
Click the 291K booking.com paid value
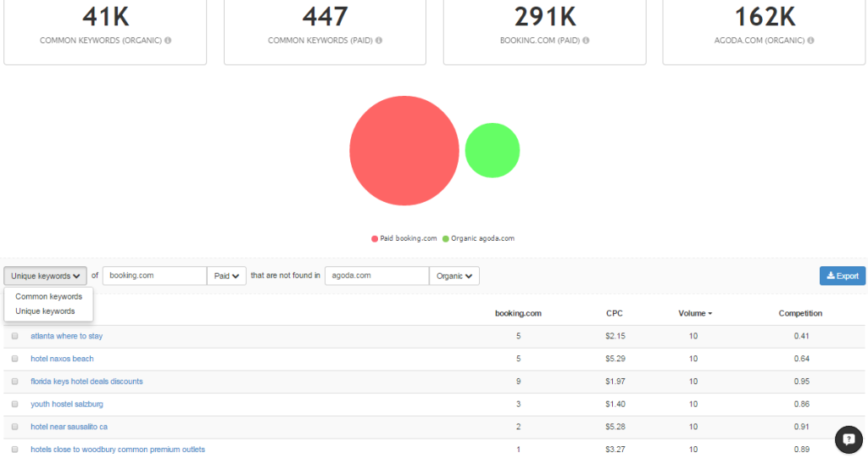545,17
